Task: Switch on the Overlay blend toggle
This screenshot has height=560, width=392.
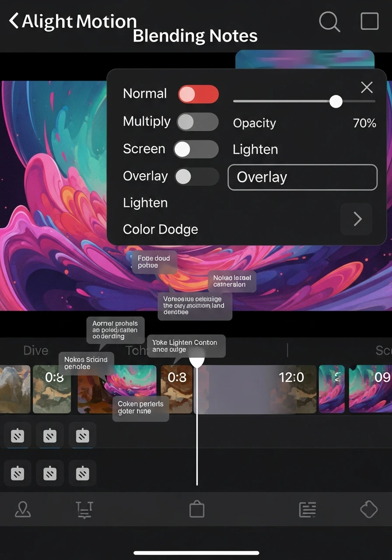Action: 196,177
